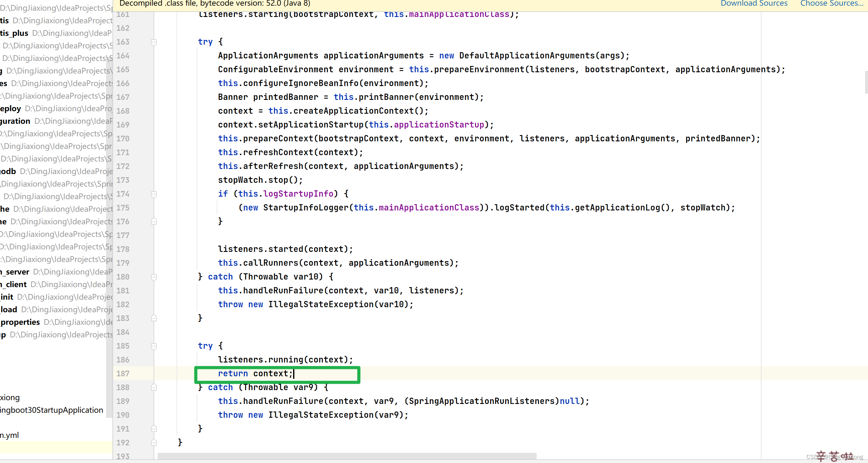The width and height of the screenshot is (868, 463).
Task: Click 'handleRunFailure' call on line 181
Action: click(x=283, y=291)
